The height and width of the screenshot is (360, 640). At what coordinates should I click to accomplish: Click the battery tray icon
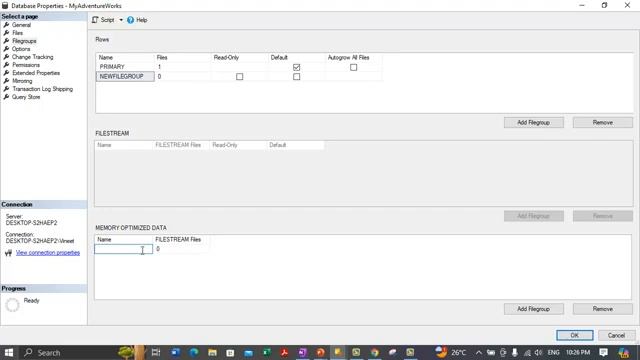pos(491,352)
